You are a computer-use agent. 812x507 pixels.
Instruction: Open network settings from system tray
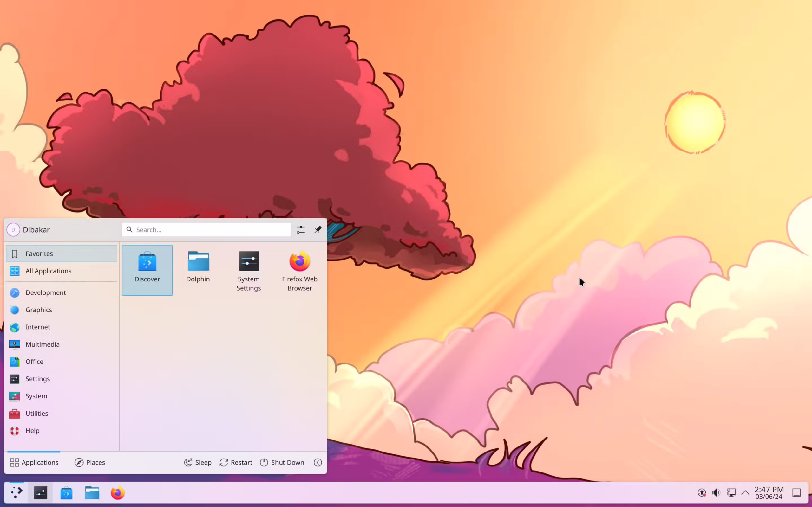pyautogui.click(x=731, y=492)
